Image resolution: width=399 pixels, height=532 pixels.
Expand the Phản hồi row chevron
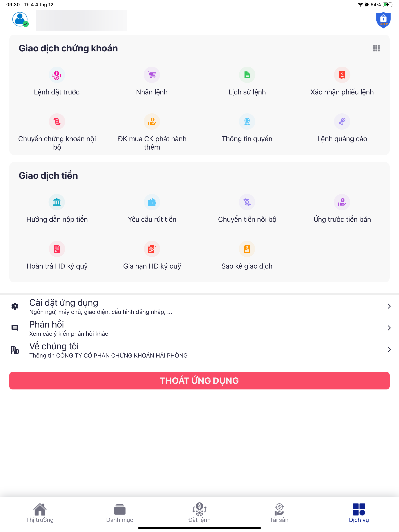pyautogui.click(x=389, y=328)
